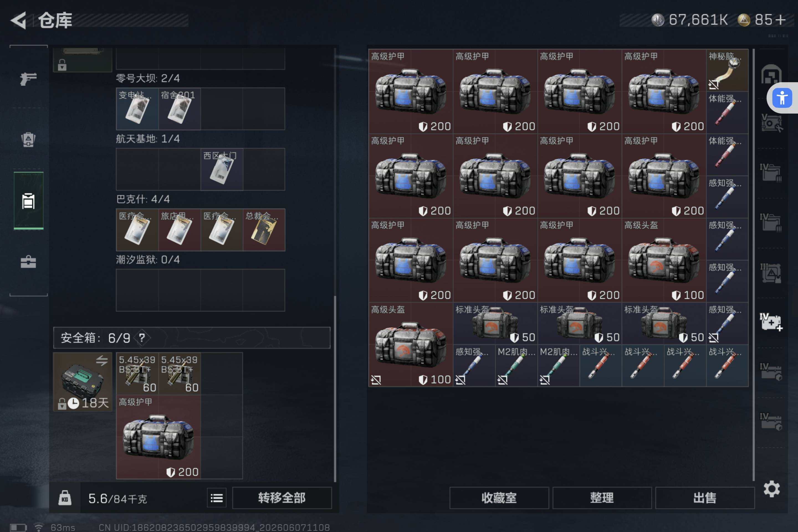Select the 旅店 keycard in 巴克什 row

pyautogui.click(x=180, y=230)
